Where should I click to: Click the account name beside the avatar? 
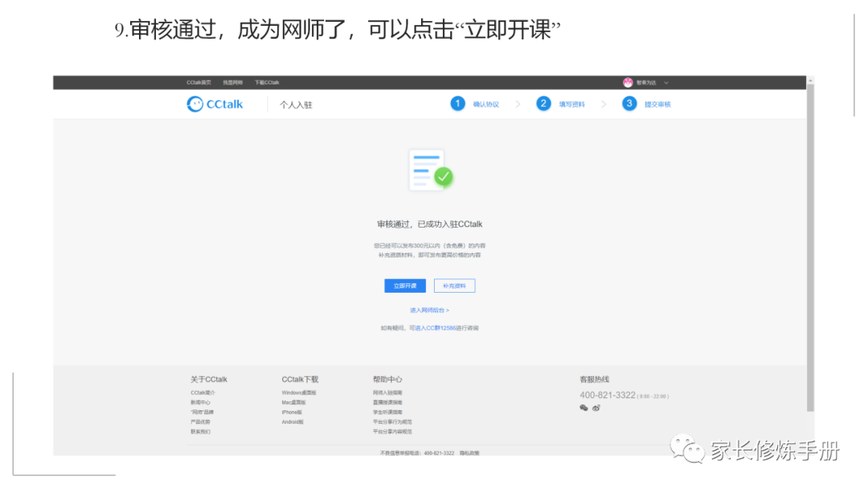[x=646, y=83]
